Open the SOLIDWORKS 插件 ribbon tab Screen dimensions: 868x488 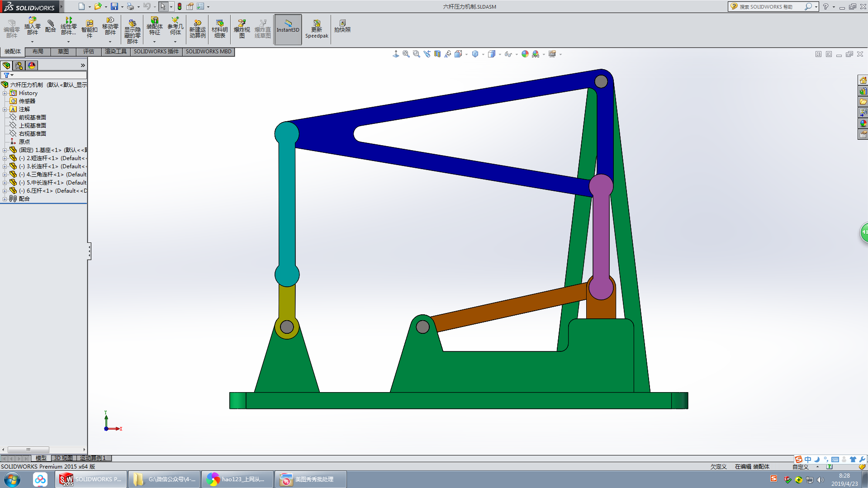156,52
